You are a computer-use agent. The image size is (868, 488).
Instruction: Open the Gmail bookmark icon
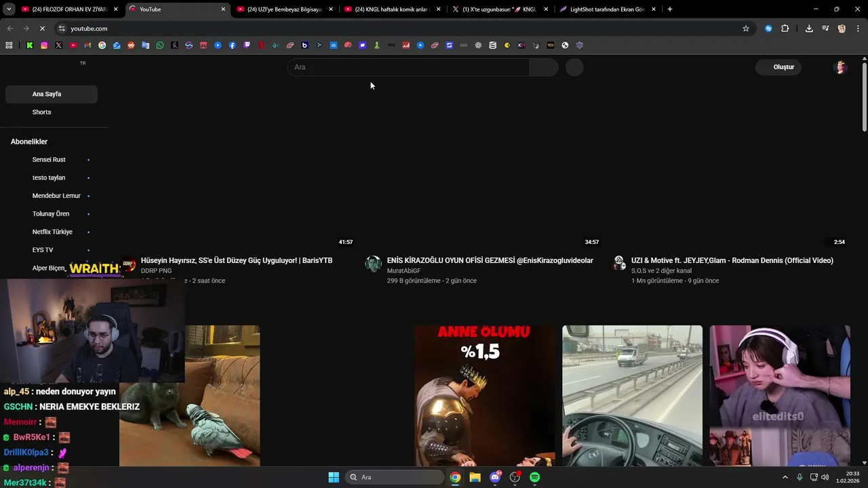click(x=87, y=45)
